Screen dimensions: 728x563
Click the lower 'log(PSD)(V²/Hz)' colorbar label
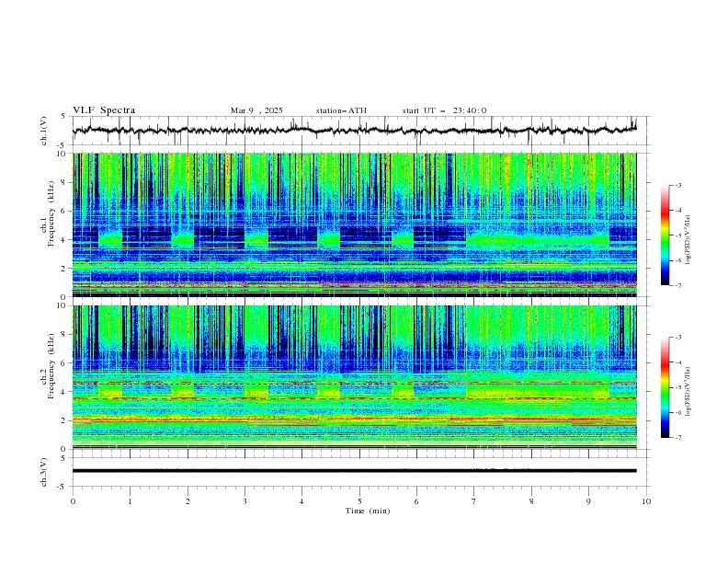point(688,392)
